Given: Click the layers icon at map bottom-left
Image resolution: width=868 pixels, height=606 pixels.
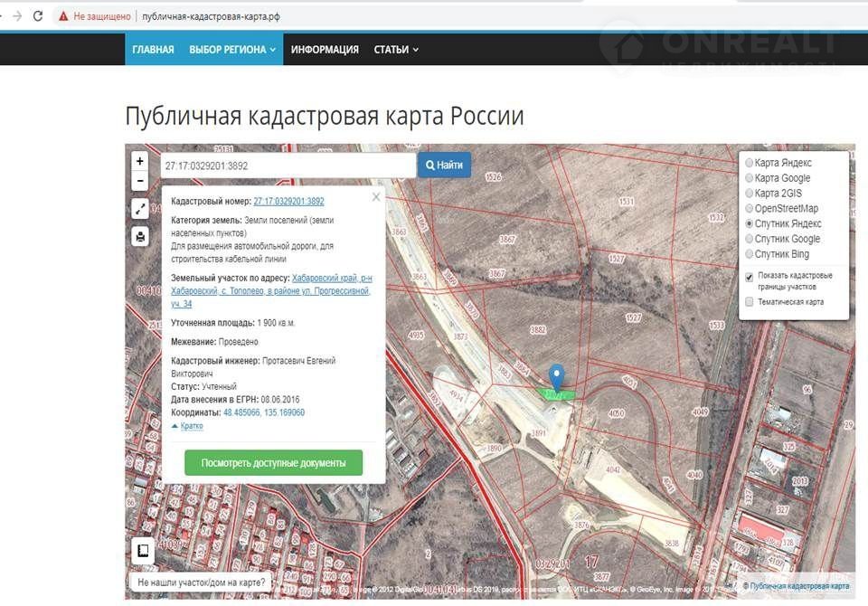Looking at the screenshot, I should tap(142, 549).
